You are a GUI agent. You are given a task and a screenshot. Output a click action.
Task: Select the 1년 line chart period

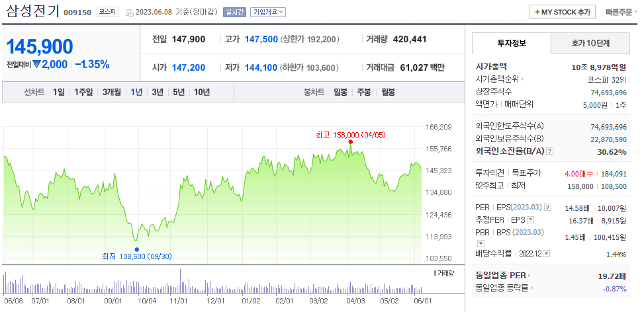[x=136, y=93]
